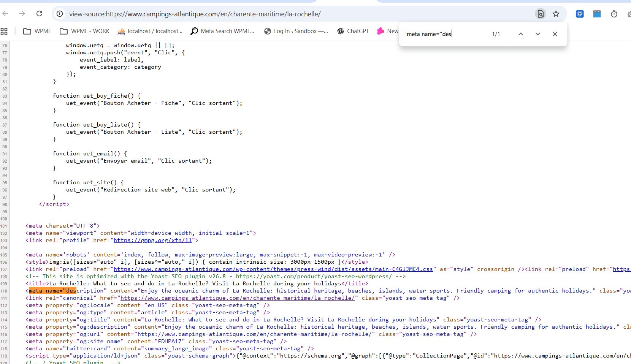This screenshot has height=364, width=631.
Task: Click the find-in-page lens icon in address bar
Action: (x=540, y=14)
